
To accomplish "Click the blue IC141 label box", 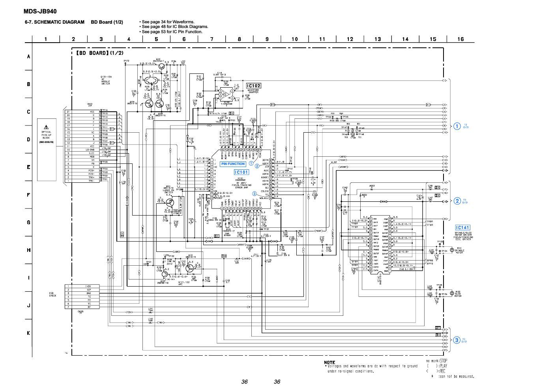I will 462,228.
